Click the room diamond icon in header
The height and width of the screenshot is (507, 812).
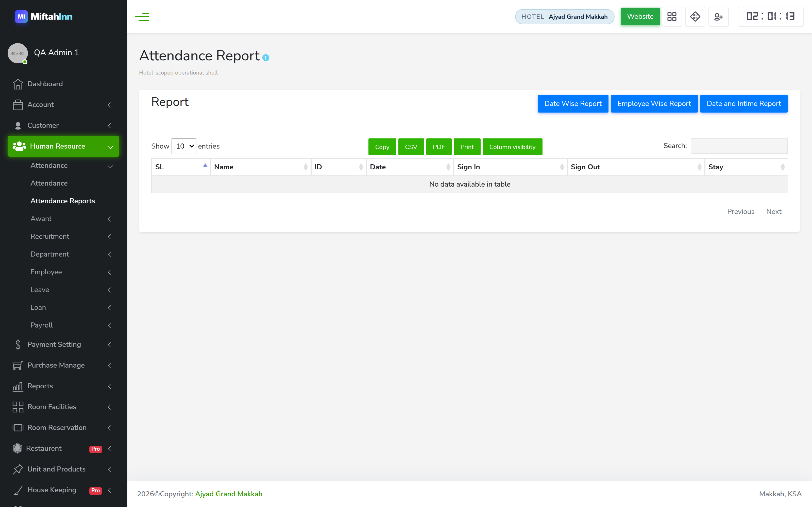(x=695, y=16)
